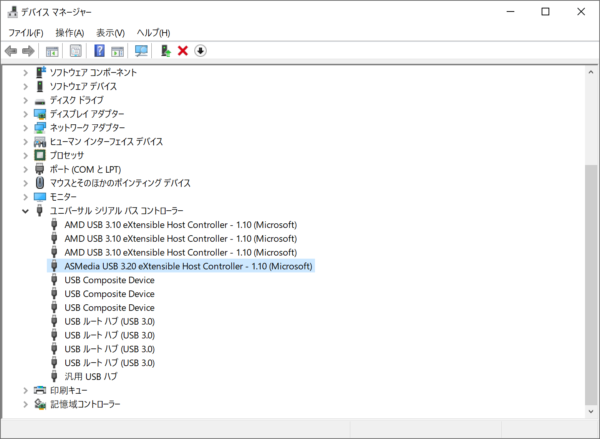Expand the ソフトウェア コンポーネント node
Viewport: 600px width, 439px height.
[26, 72]
